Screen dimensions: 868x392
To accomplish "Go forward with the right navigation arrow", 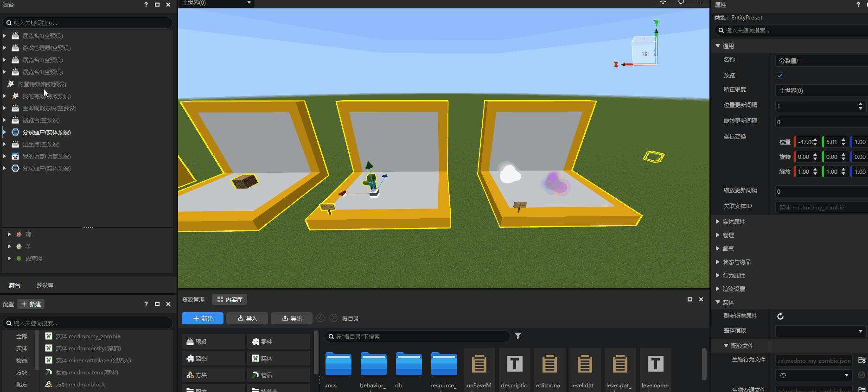I will point(333,318).
